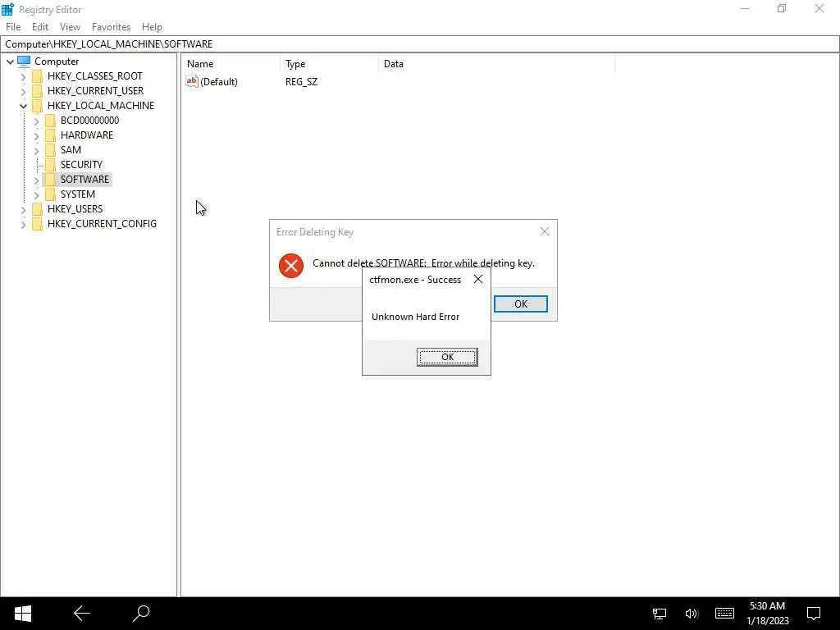Expand the BCD00000000 chevron
The image size is (840, 630).
click(36, 121)
